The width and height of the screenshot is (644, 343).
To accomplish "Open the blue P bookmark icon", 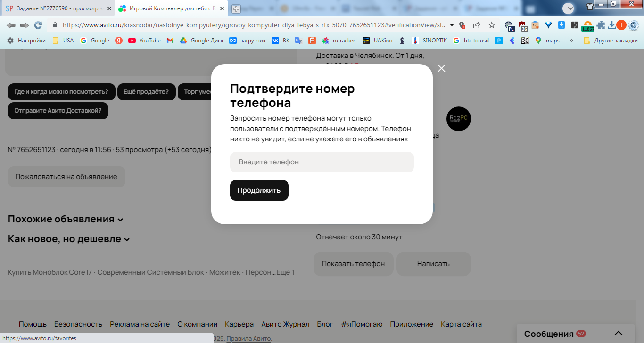I will [499, 41].
